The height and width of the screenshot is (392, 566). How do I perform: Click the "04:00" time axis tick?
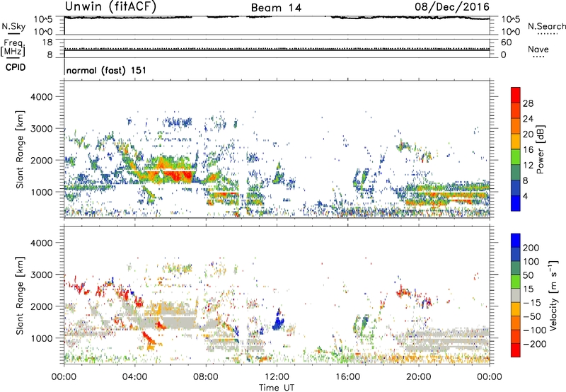(134, 377)
